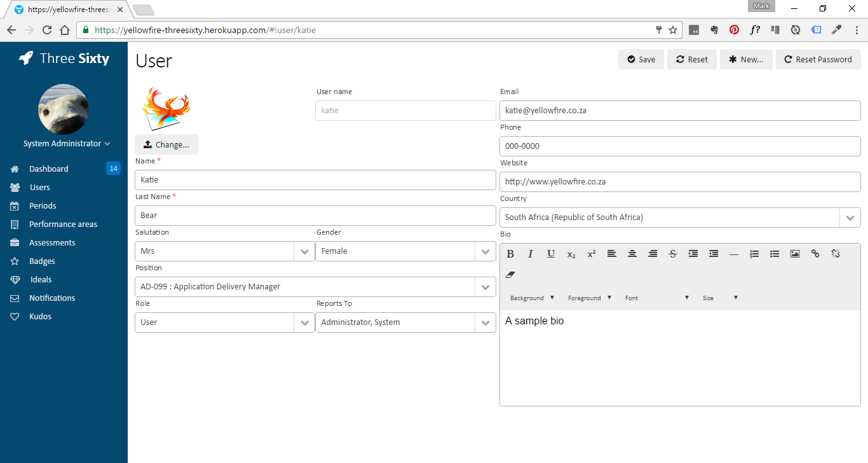Screen dimensions: 868x463
Task: Open the Font dropdown in editor
Action: [x=657, y=298]
